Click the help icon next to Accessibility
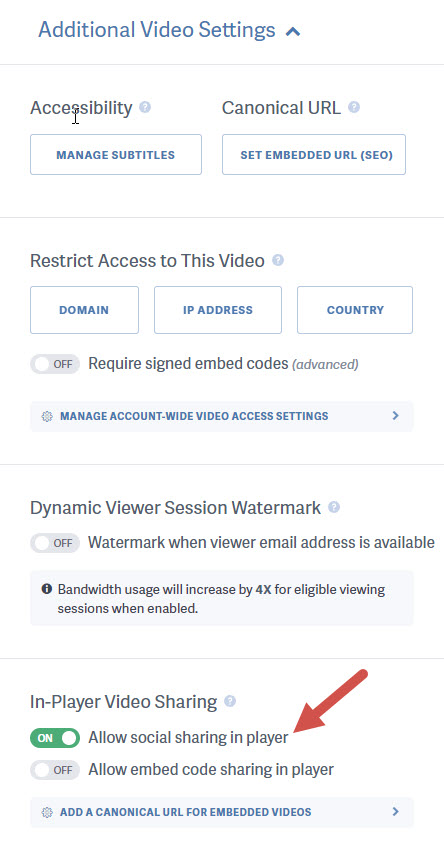Viewport: 444px width, 848px height. [x=145, y=107]
